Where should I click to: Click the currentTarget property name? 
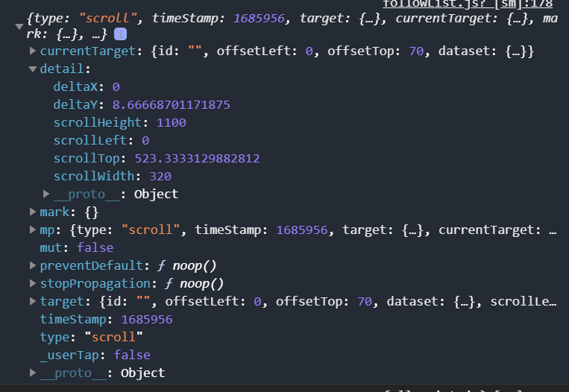pyautogui.click(x=87, y=51)
